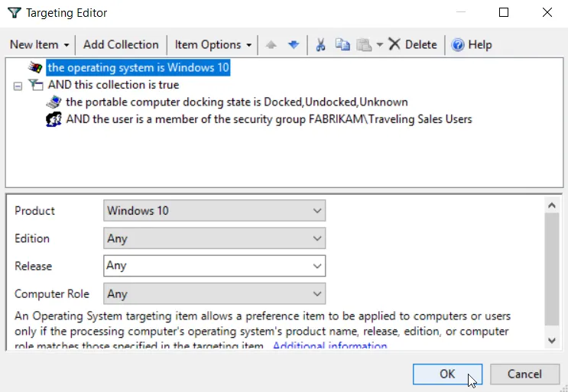Click the scrollbar down arrow in description pane
Image resolution: width=568 pixels, height=392 pixels.
(x=552, y=341)
